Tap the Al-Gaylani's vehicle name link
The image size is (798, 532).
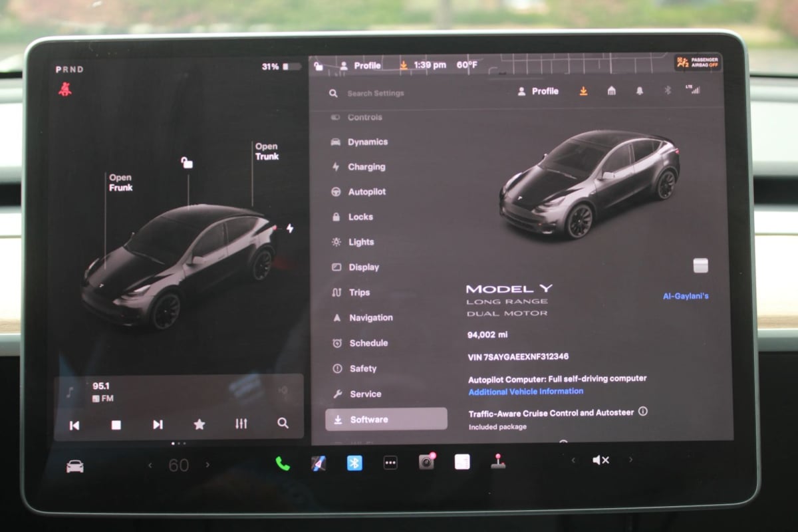click(686, 297)
